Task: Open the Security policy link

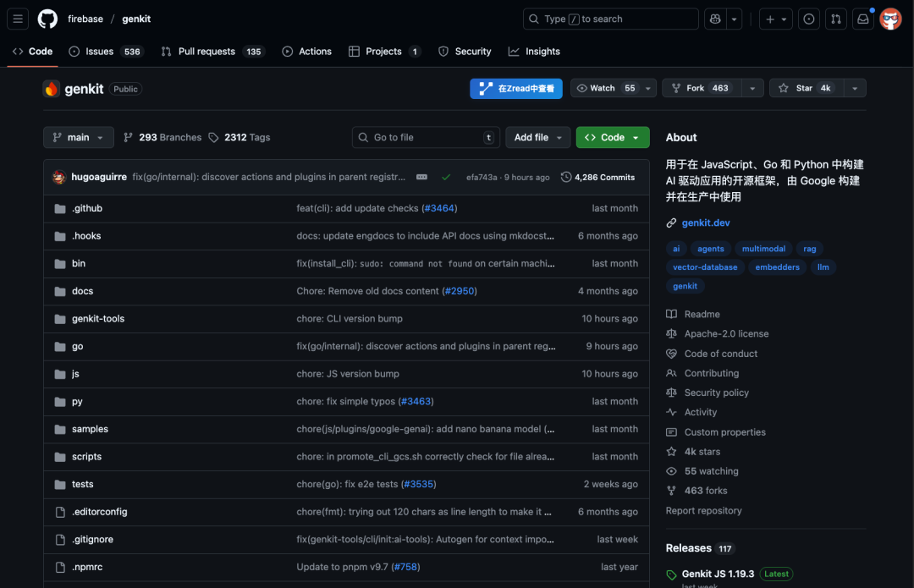Action: tap(708, 393)
